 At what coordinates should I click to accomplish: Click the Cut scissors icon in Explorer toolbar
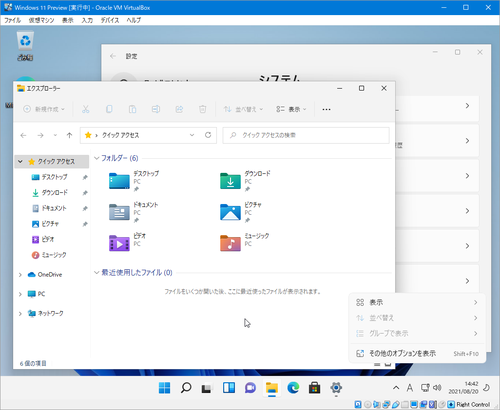click(x=86, y=109)
